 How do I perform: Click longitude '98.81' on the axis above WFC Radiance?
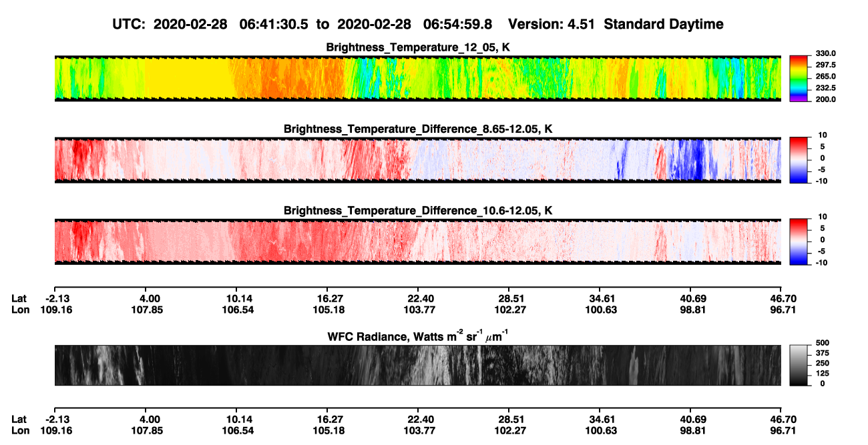tap(693, 310)
